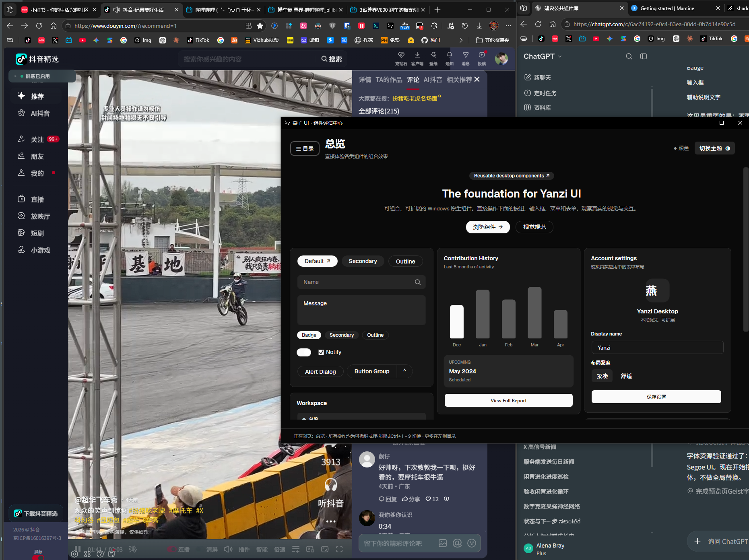The height and width of the screenshot is (560, 749).
Task: Mention someone with the @ icon
Action: 457,543
